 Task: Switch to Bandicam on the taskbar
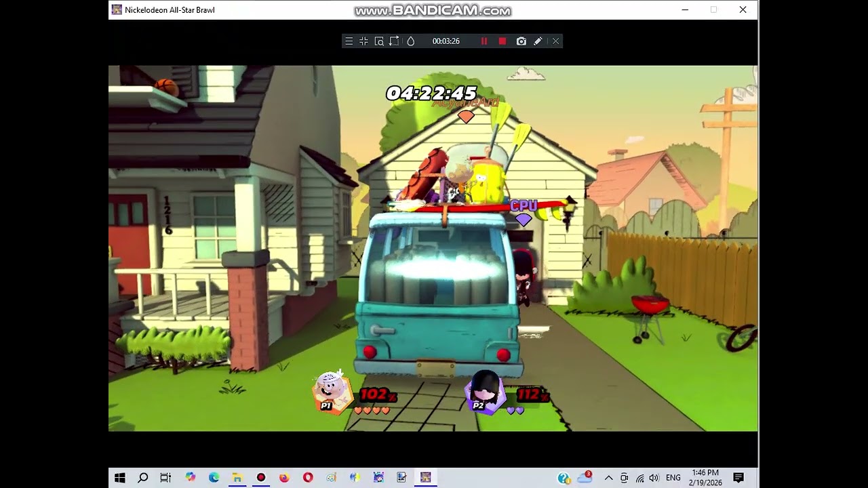point(261,478)
